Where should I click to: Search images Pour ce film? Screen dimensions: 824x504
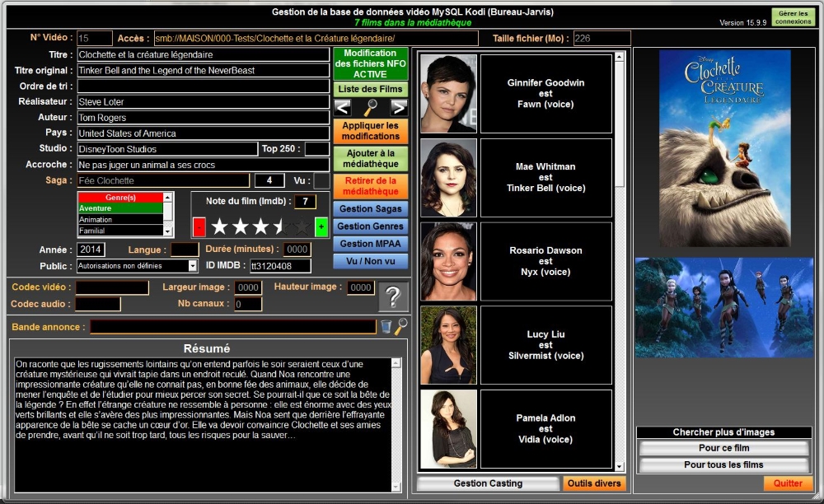coord(723,448)
